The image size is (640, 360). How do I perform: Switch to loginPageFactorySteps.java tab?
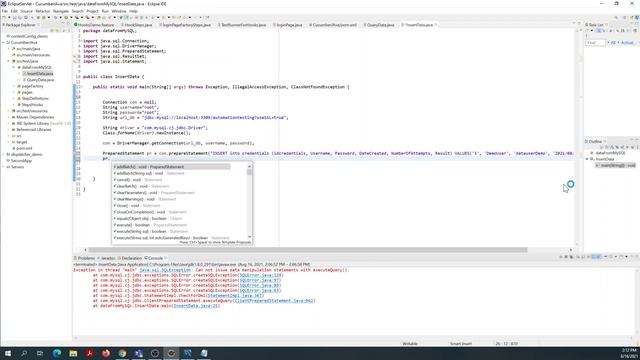(x=186, y=25)
